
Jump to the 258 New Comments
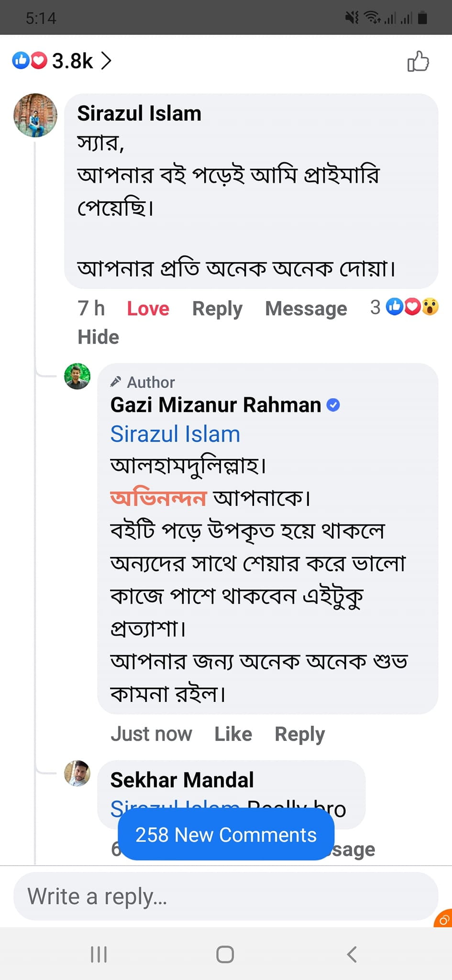click(x=226, y=835)
